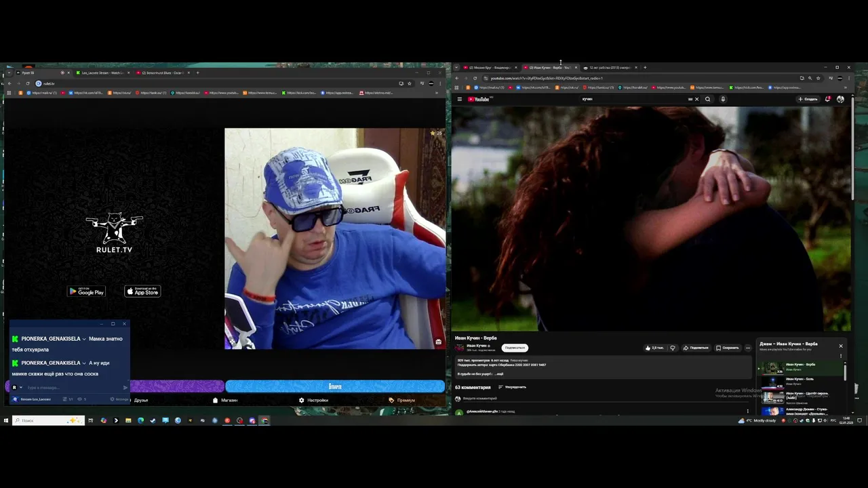868x488 pixels.
Task: Reload the YouTube browser page
Action: 475,78
